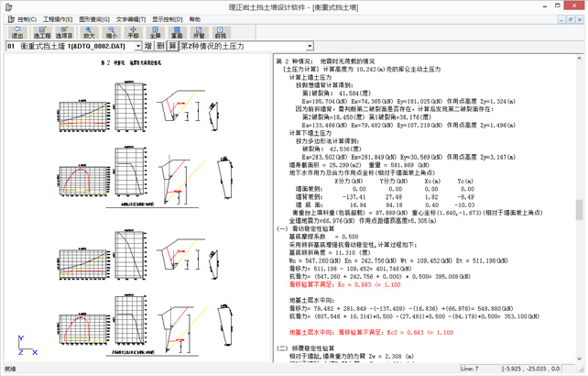
Task: Click the 全屏 (Full Screen) toolbar icon
Action: point(156,32)
